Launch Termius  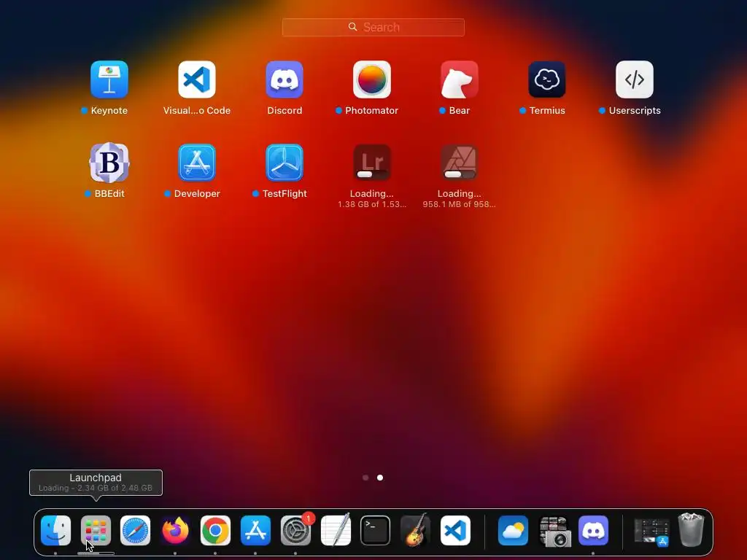[547, 79]
